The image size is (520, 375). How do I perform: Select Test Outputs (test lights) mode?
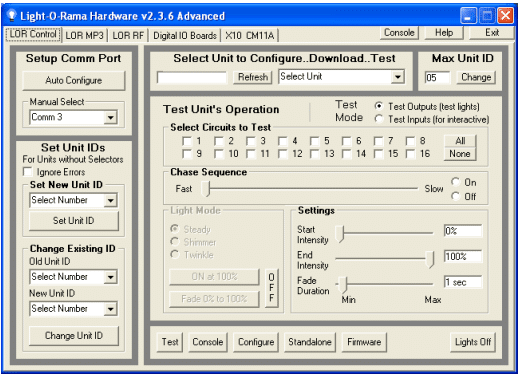(379, 106)
